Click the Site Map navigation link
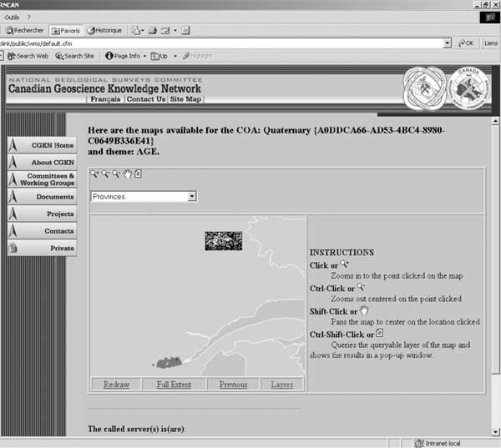This screenshot has height=448, width=501. (185, 98)
